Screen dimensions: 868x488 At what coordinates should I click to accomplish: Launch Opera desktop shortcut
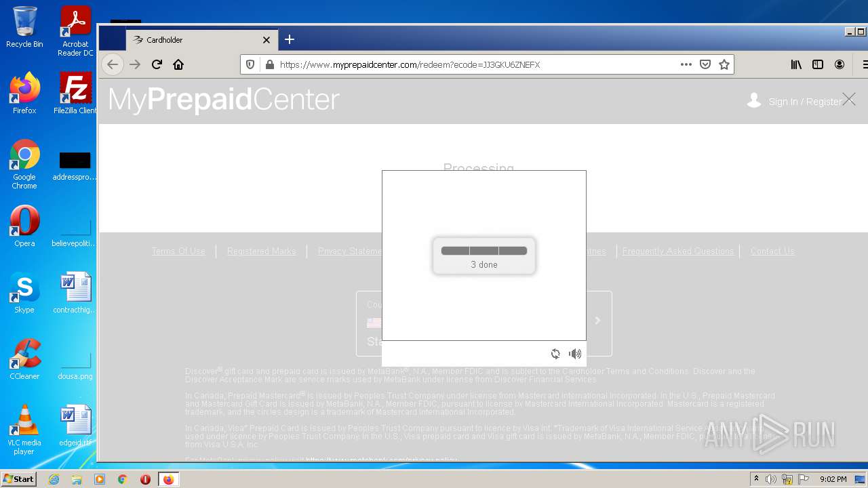click(x=24, y=226)
